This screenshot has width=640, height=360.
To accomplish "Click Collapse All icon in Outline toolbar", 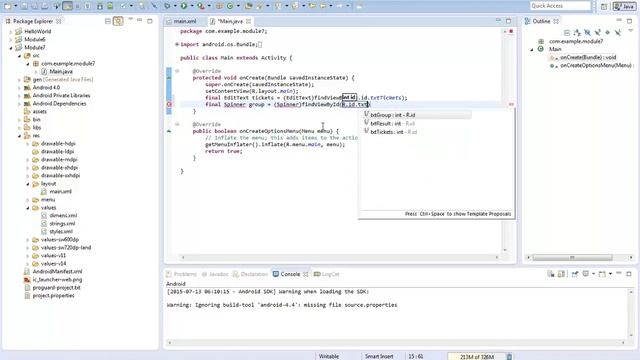I will pyautogui.click(x=567, y=32).
